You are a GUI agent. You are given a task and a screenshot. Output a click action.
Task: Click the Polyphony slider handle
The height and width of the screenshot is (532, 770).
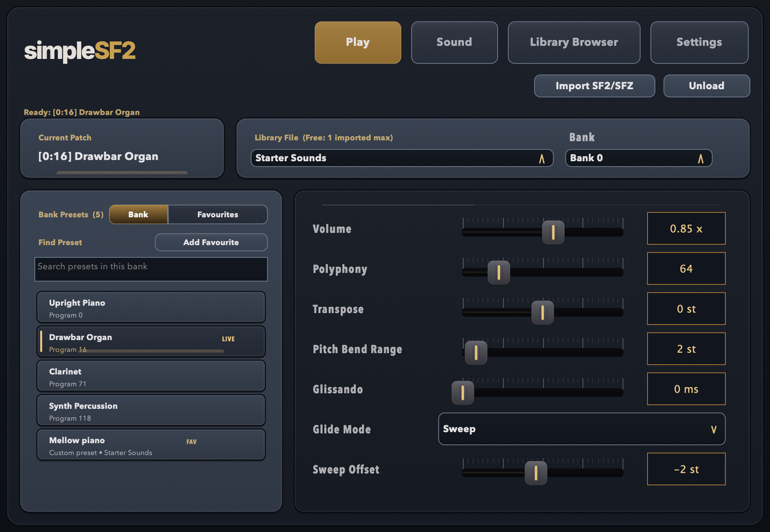point(499,272)
